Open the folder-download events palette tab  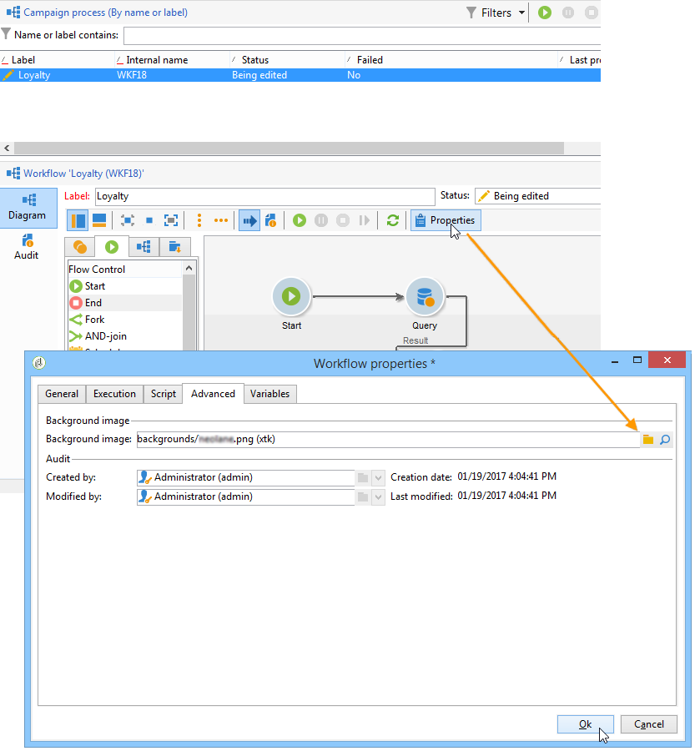(174, 247)
